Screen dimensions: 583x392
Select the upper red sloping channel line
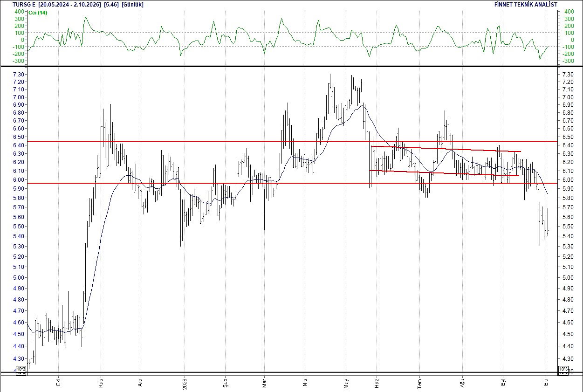(446, 149)
